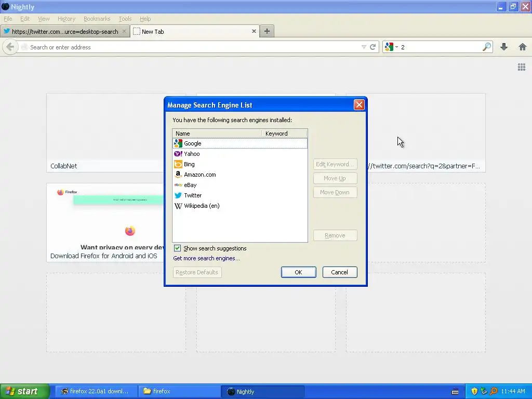Open the Edit menu

coord(25,19)
